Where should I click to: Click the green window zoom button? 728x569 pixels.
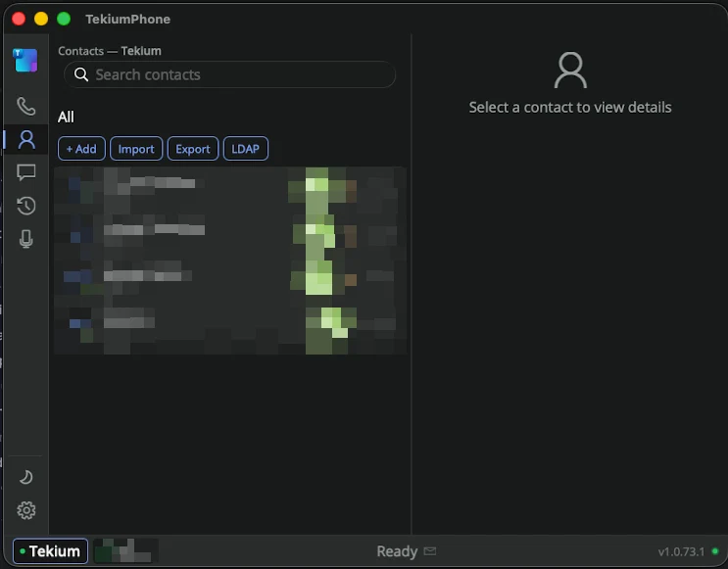click(64, 19)
